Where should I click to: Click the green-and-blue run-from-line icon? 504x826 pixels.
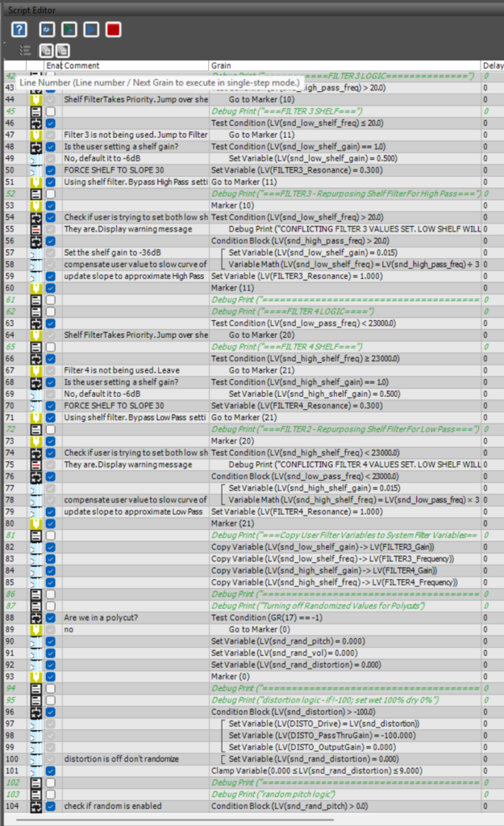(69, 30)
